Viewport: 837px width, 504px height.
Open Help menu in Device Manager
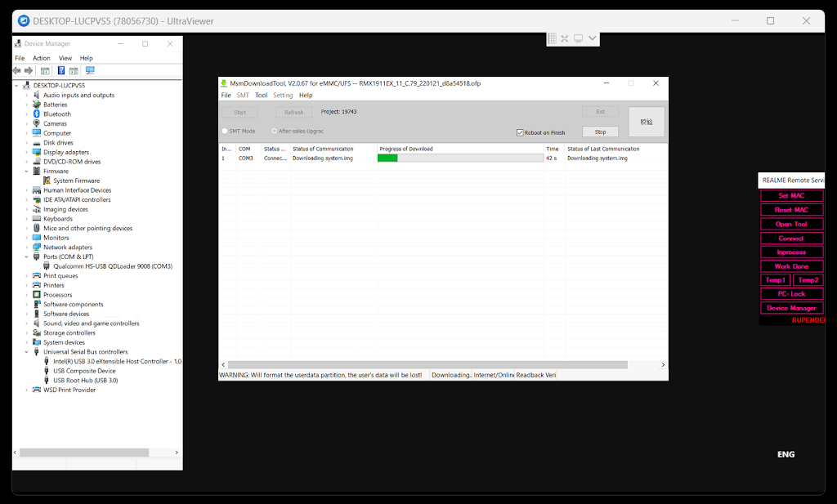87,58
